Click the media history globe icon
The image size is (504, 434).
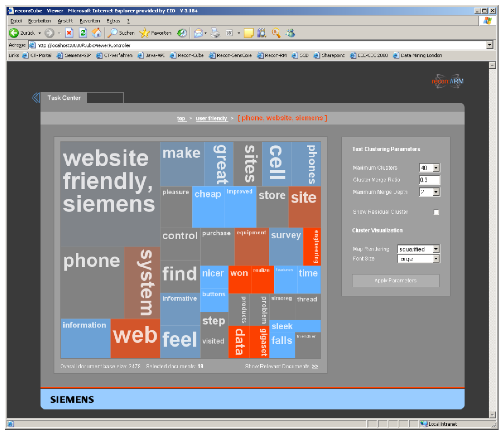[x=182, y=33]
